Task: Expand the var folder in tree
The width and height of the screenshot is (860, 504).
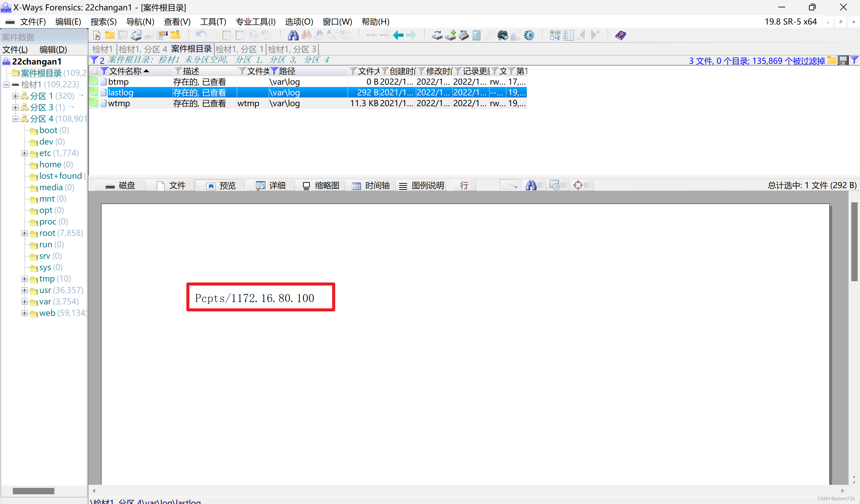Action: point(25,302)
